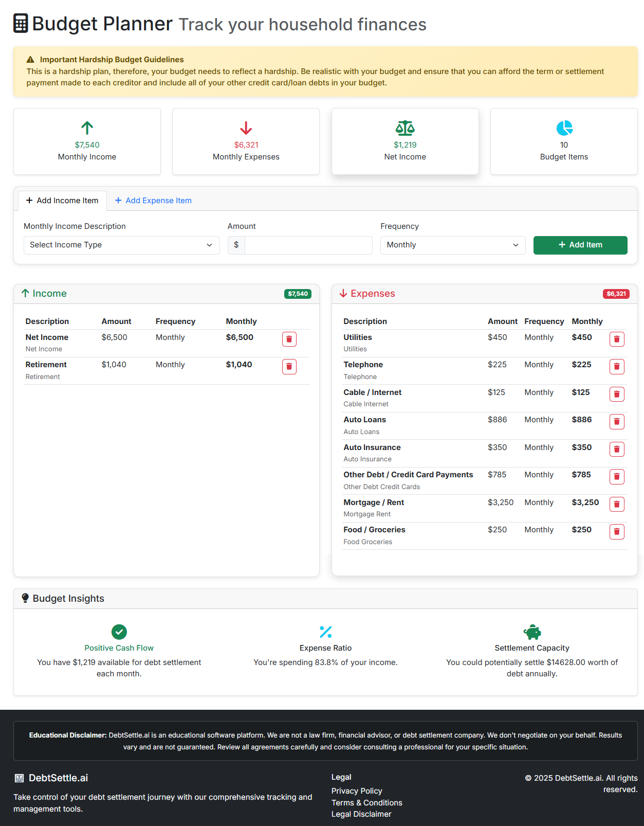Delete the Telephone expense row
Screen dimensions: 644x826
pyautogui.click(x=616, y=367)
